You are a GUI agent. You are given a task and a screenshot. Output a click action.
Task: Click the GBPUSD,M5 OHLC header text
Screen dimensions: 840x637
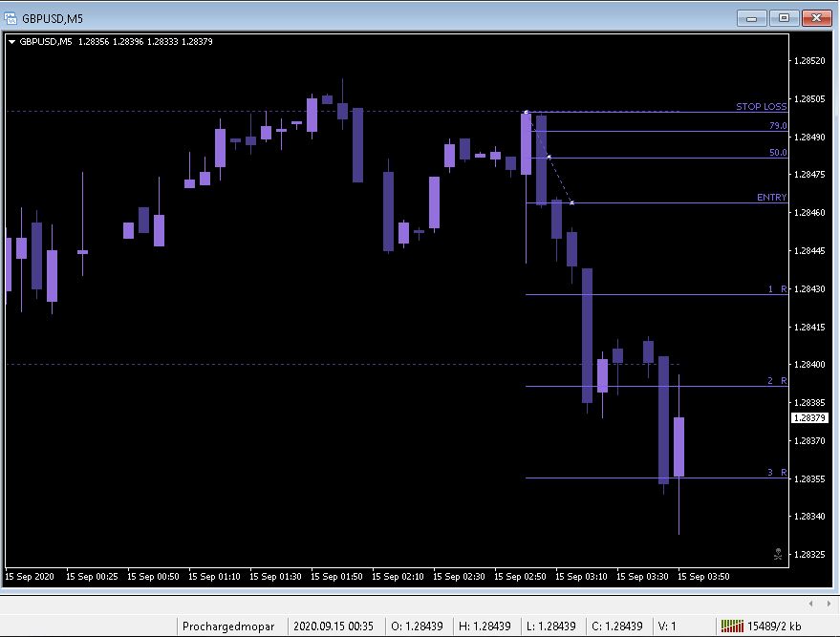point(116,42)
